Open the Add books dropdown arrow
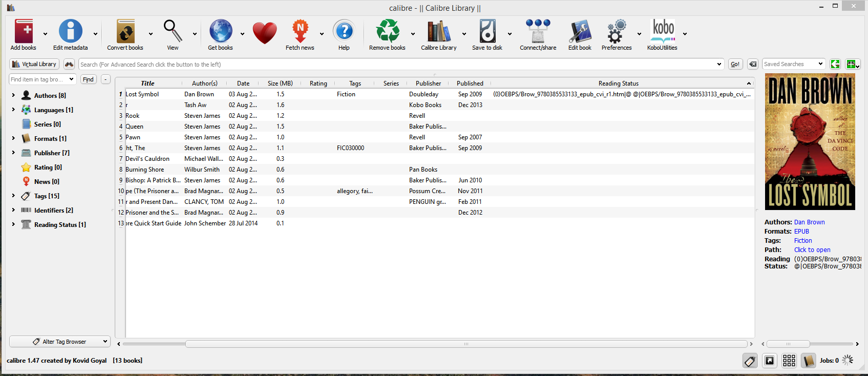Viewport: 868px width, 376px height. click(45, 34)
